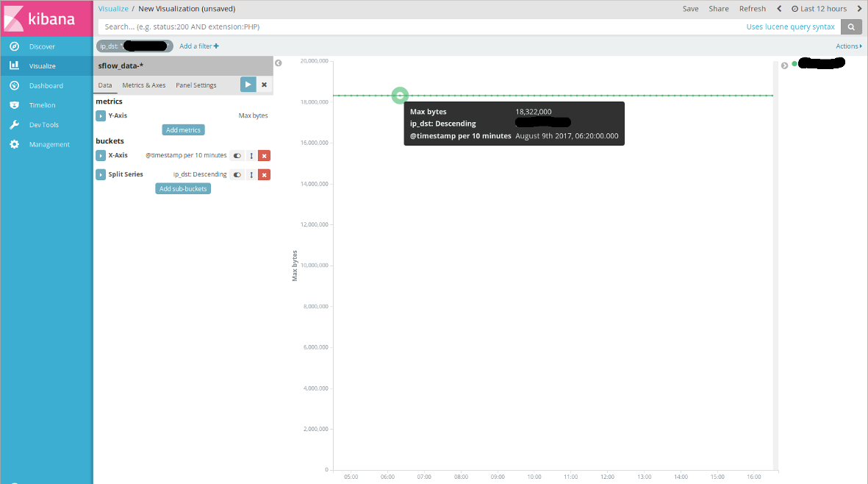Click the Add a filter link
Screen dimensions: 868x484
(198, 46)
